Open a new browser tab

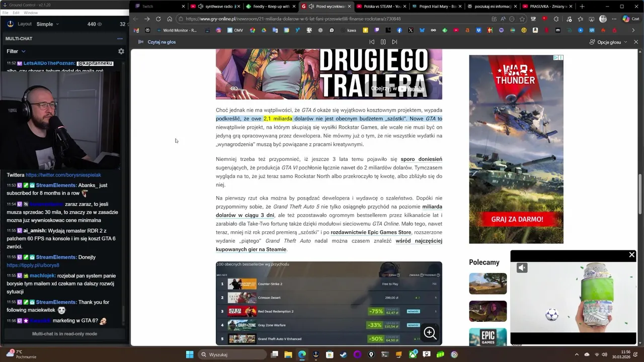(582, 7)
